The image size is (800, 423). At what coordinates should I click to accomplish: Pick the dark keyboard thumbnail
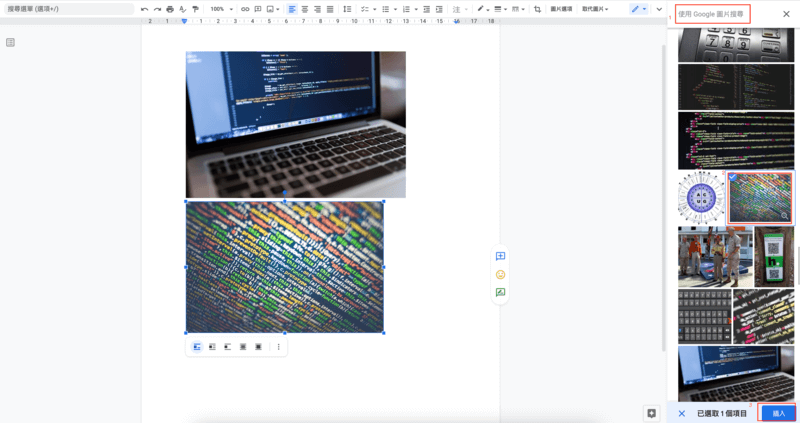[705, 316]
